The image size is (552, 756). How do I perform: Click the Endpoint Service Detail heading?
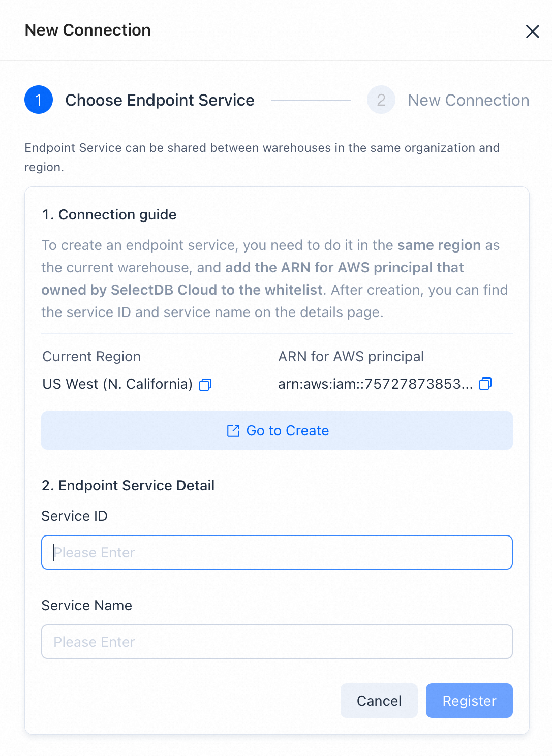[x=128, y=485]
